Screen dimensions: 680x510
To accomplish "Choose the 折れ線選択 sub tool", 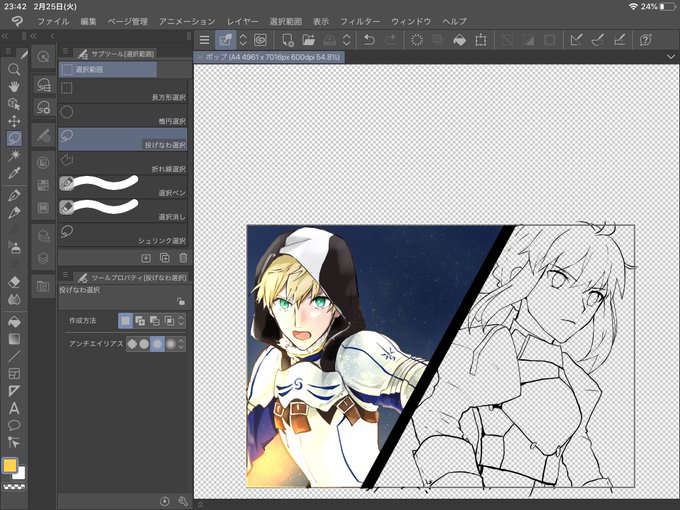I will pos(123,163).
